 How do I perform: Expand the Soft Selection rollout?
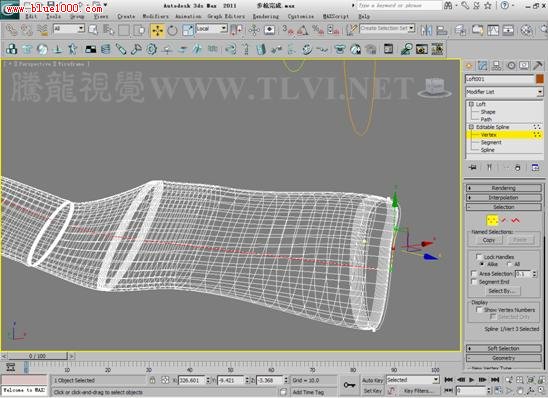(x=503, y=348)
